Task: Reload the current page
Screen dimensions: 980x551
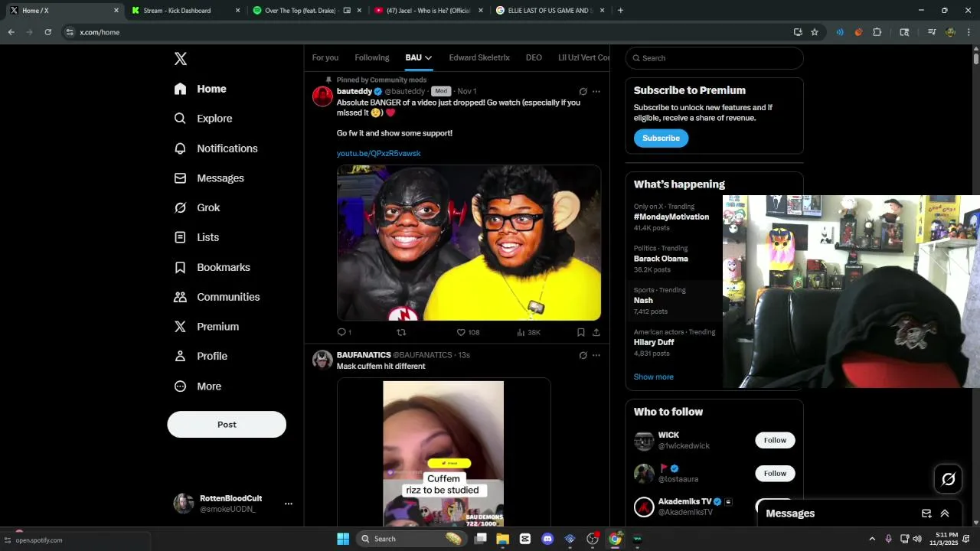Action: click(48, 32)
